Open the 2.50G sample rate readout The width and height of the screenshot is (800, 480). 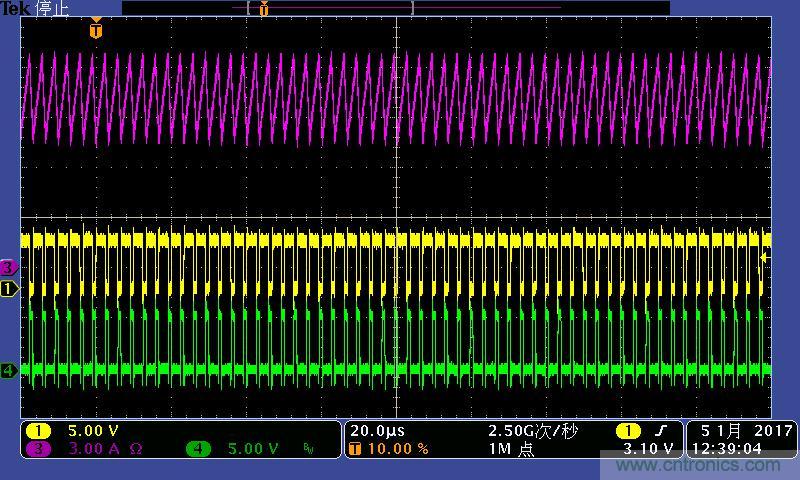pos(533,431)
